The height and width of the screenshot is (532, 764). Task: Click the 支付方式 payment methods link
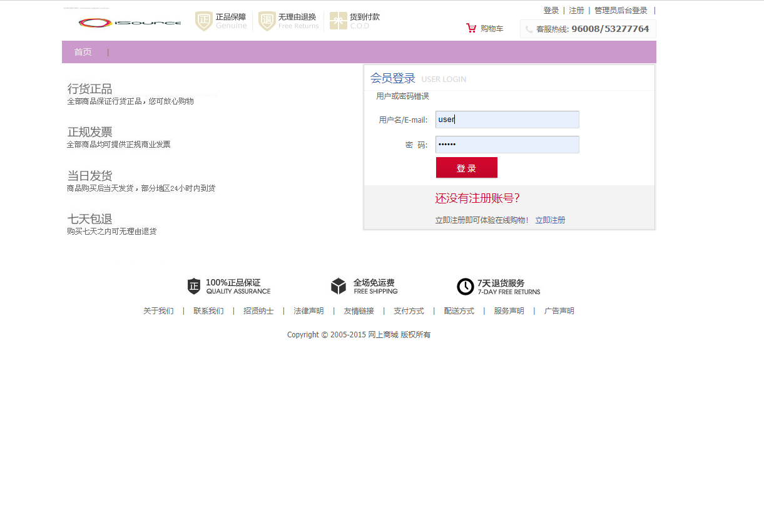[409, 310]
